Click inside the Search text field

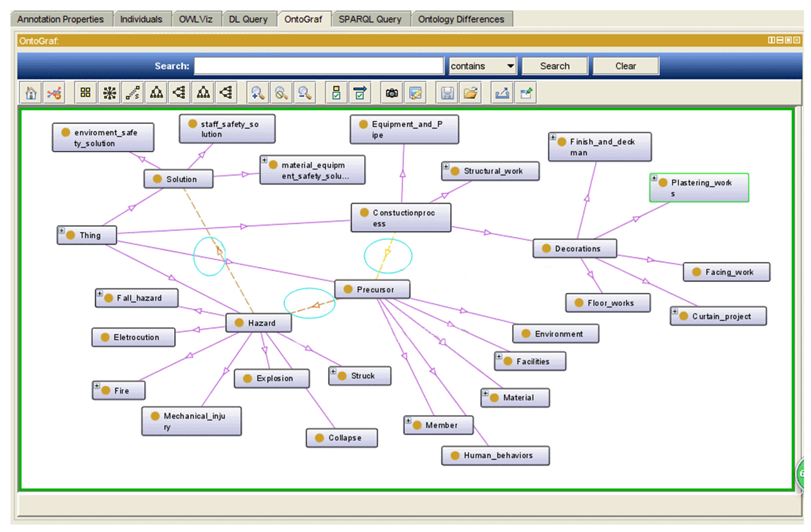(x=319, y=66)
